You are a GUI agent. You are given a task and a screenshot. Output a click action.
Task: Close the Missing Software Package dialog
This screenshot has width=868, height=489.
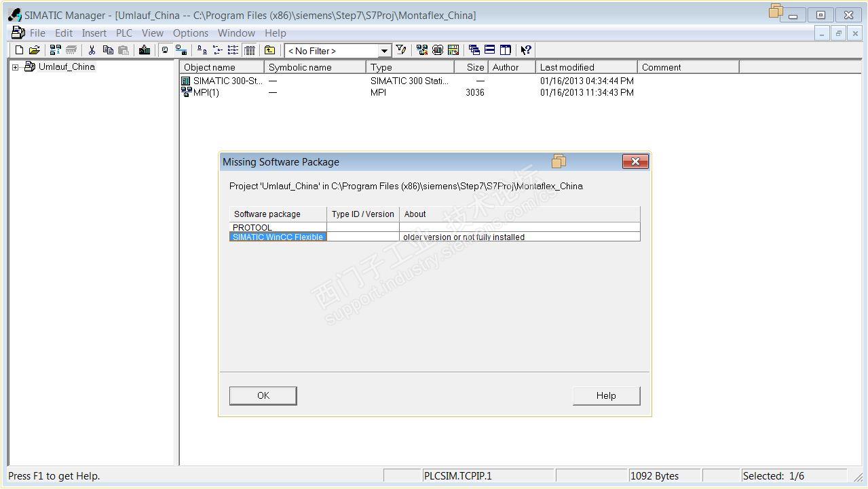(x=635, y=161)
